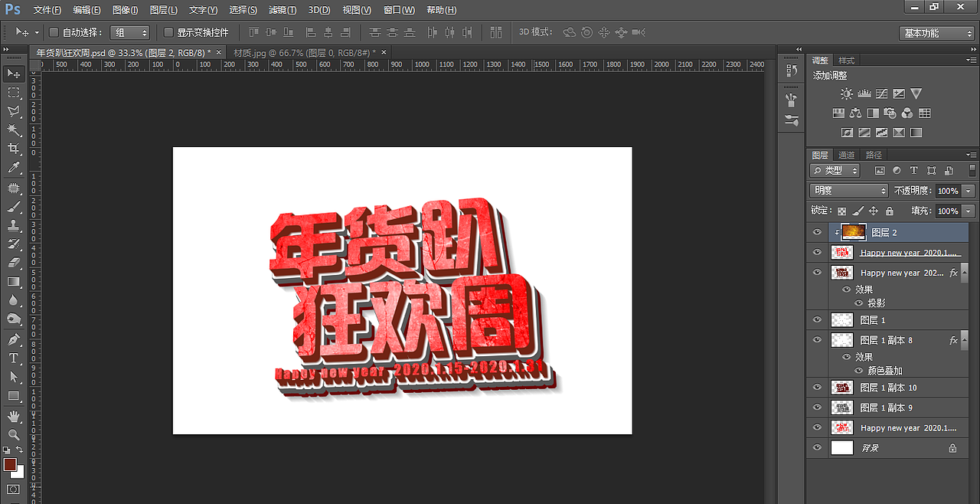Select the Horizontal Type tool
The height and width of the screenshot is (504, 980).
point(14,358)
